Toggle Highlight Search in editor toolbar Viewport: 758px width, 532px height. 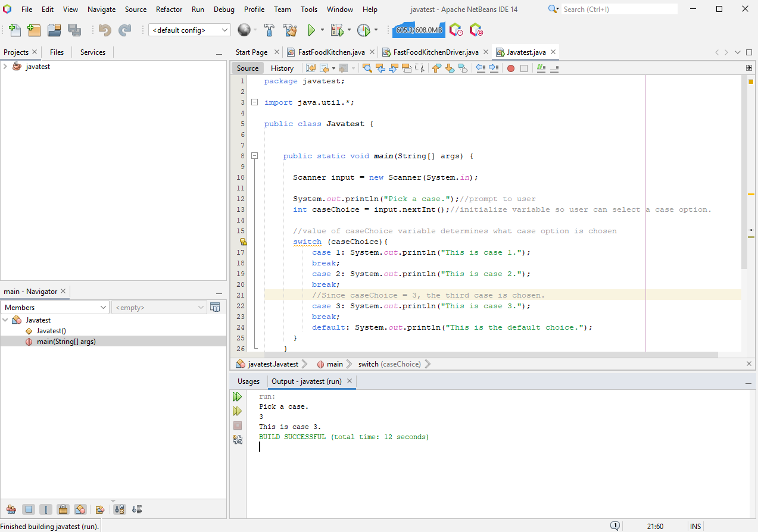pos(406,68)
